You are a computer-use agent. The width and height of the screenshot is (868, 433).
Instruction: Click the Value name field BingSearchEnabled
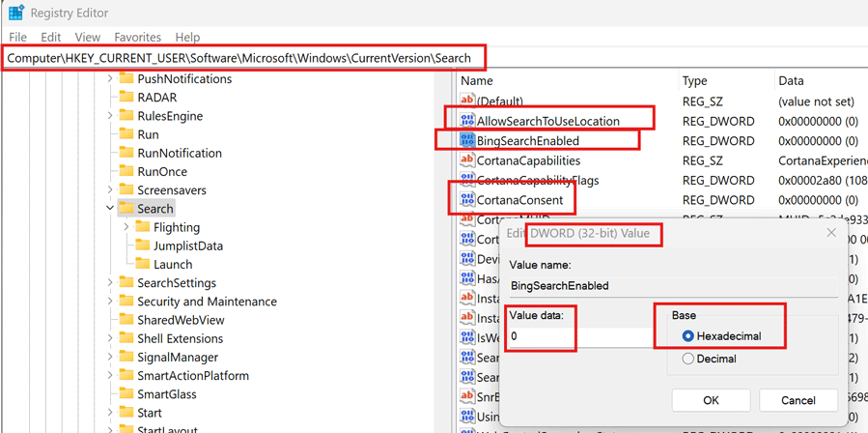[x=673, y=286]
